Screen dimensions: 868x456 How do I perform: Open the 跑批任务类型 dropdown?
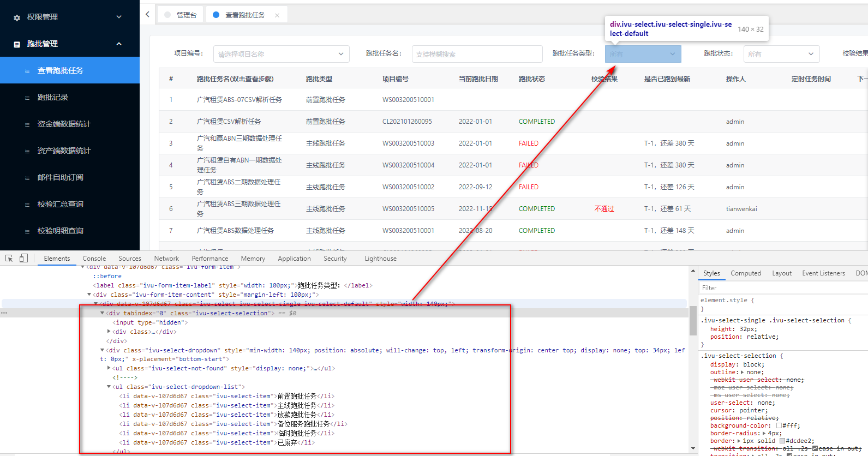[643, 54]
